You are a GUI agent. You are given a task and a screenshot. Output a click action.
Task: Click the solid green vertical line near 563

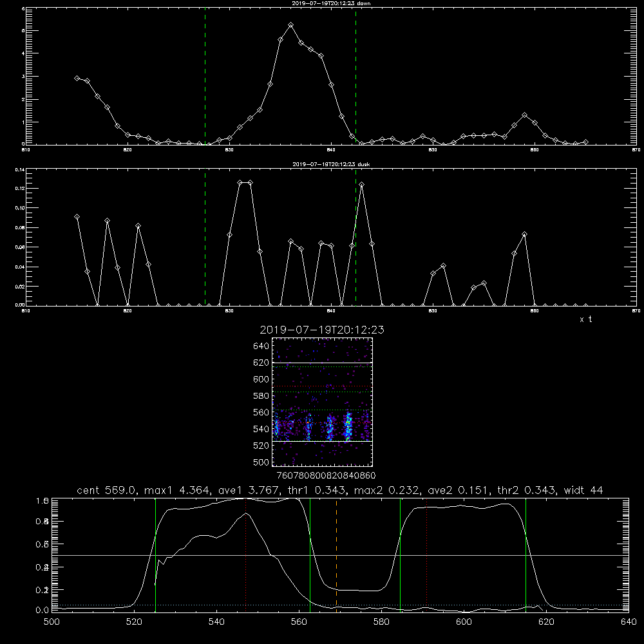tap(310, 554)
